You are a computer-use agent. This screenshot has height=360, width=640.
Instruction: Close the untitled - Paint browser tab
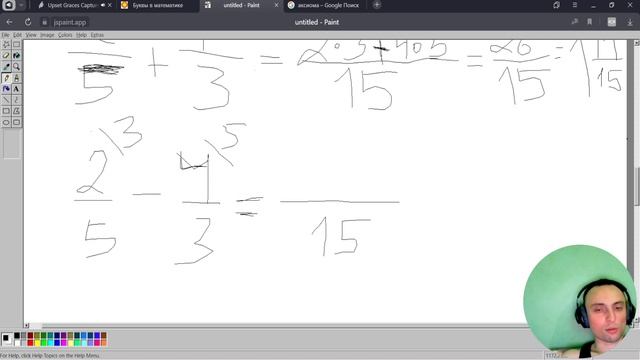coord(276,5)
